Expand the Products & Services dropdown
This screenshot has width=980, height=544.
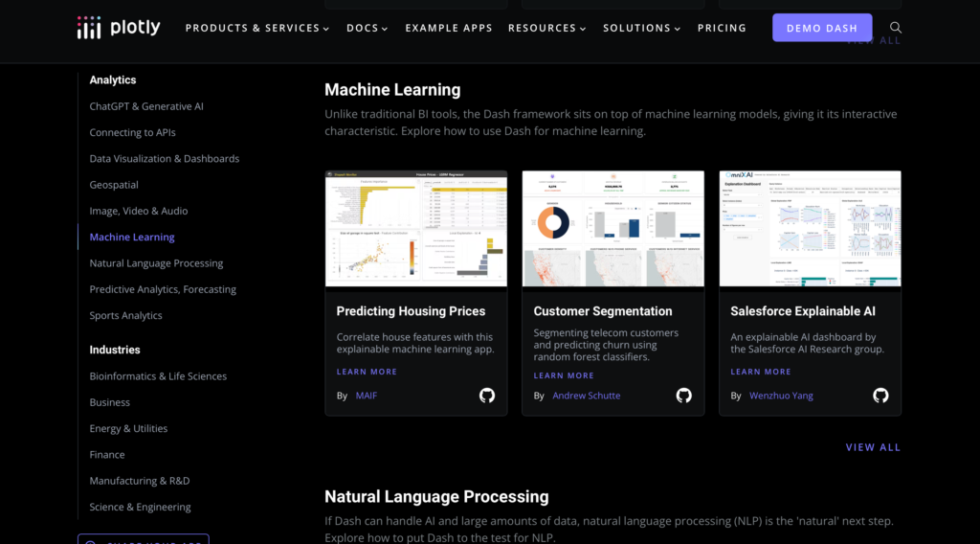click(x=256, y=28)
